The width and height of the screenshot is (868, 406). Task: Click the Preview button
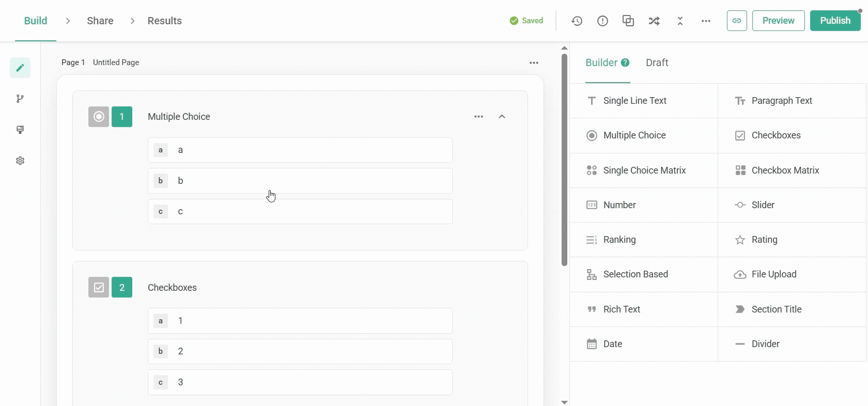779,21
